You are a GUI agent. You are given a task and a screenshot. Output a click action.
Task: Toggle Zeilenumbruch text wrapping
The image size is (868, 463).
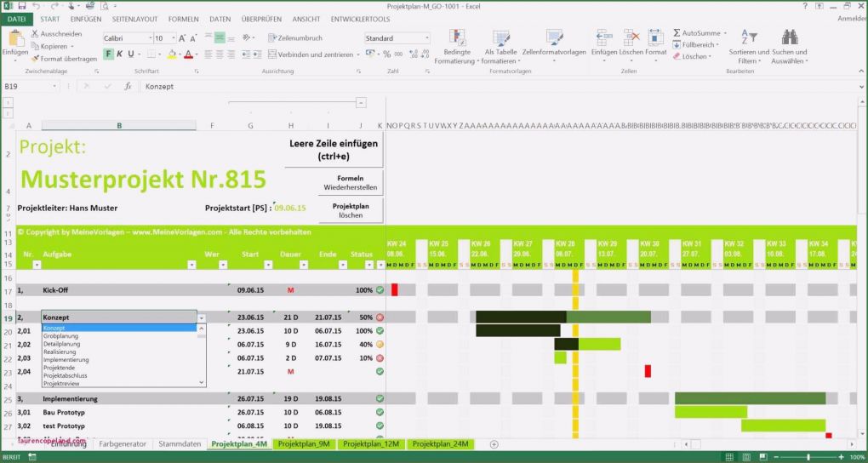(294, 38)
